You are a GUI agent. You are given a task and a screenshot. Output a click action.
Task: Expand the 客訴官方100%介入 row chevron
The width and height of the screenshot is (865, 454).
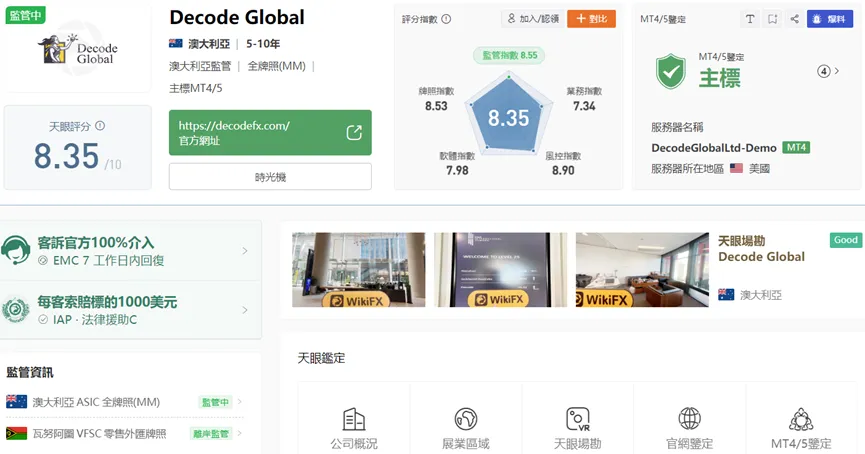click(x=245, y=251)
